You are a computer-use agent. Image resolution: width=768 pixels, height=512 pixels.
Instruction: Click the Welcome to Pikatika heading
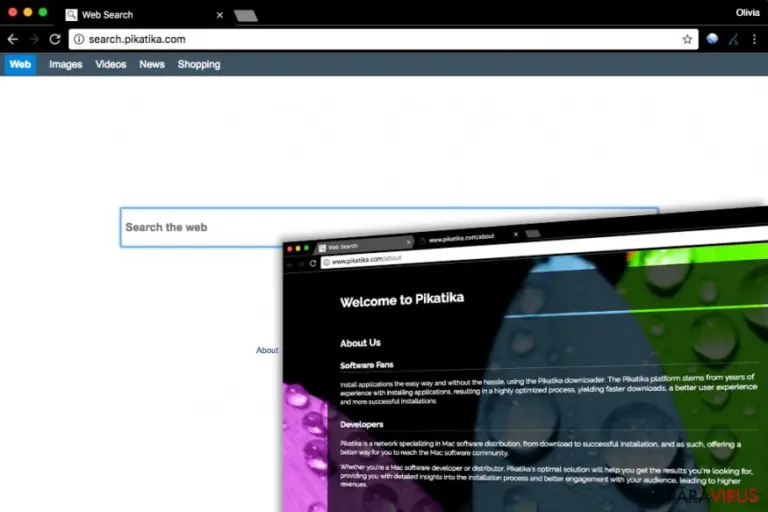tap(402, 300)
